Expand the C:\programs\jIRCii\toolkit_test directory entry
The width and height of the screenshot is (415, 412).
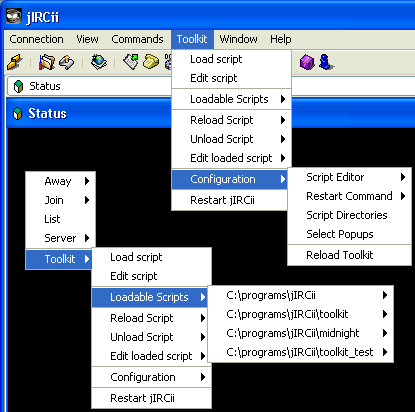[301, 352]
